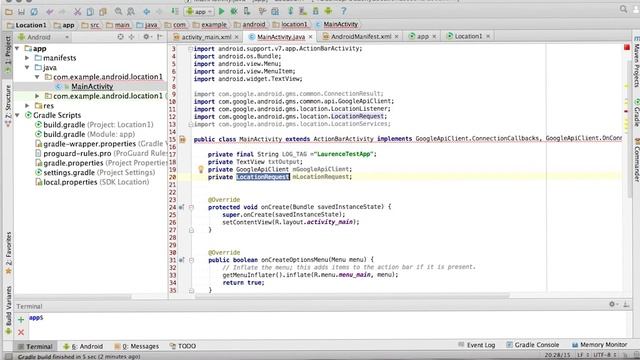
Task: Collapse the first com.example.android.location1 package
Action: (x=37, y=77)
